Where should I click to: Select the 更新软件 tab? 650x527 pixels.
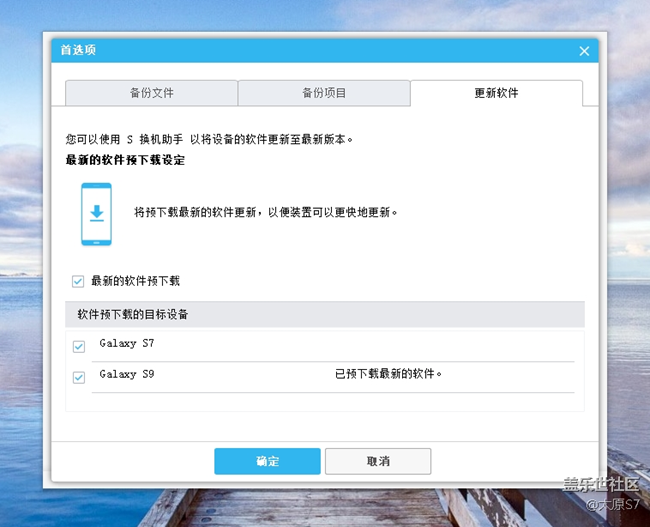click(x=496, y=93)
